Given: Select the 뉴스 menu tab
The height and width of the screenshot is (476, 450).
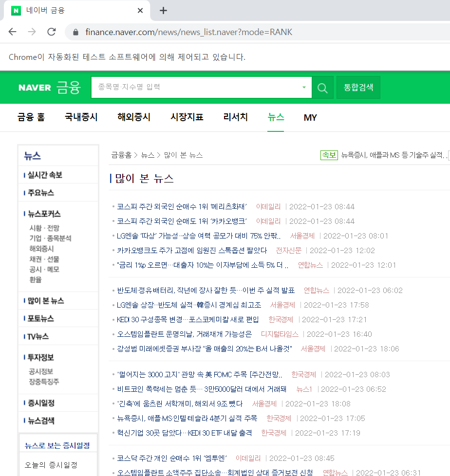Looking at the screenshot, I should coord(276,117).
